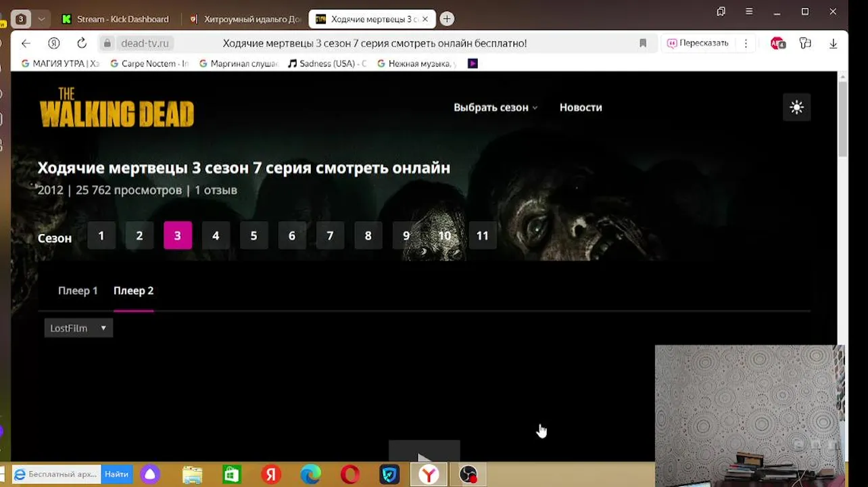Open Маргинал слушает bookmark

239,64
